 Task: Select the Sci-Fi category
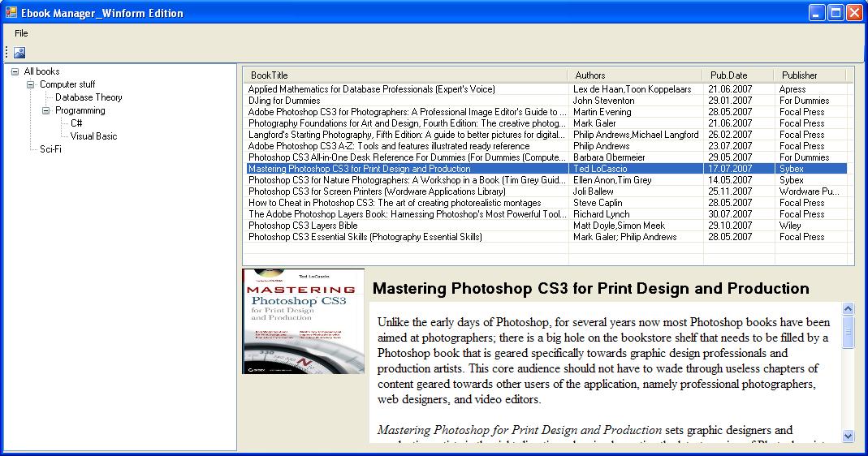pyautogui.click(x=50, y=148)
